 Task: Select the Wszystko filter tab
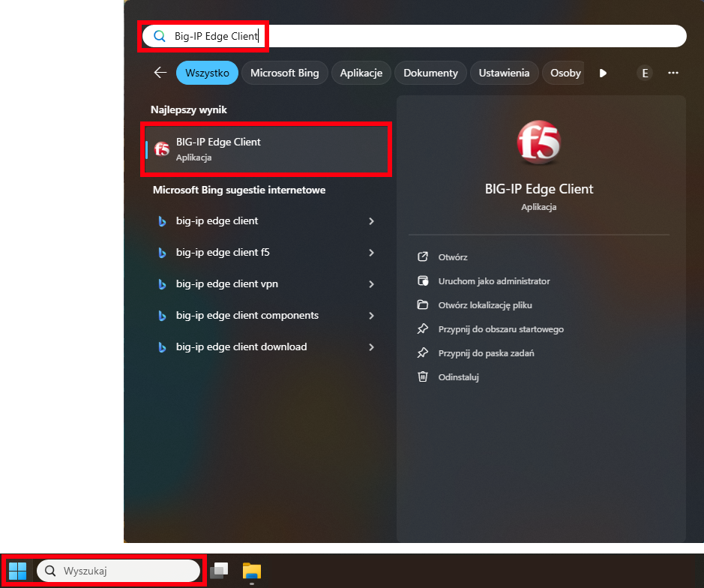click(x=207, y=73)
